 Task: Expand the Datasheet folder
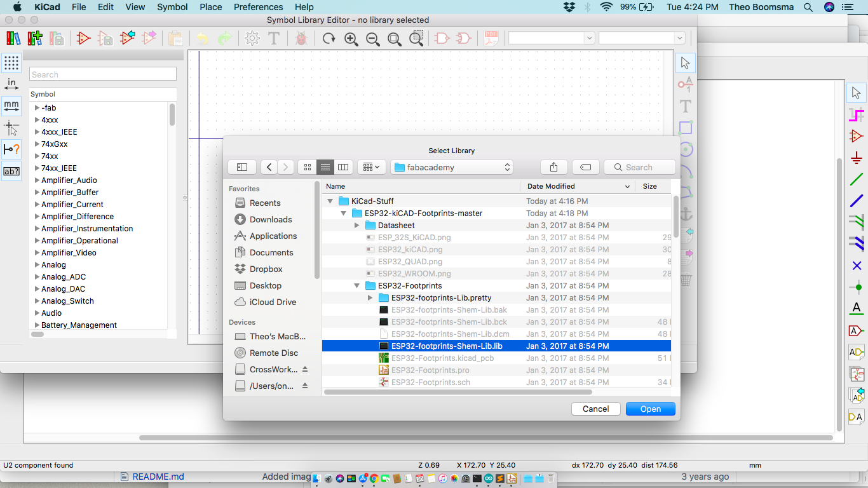(357, 226)
